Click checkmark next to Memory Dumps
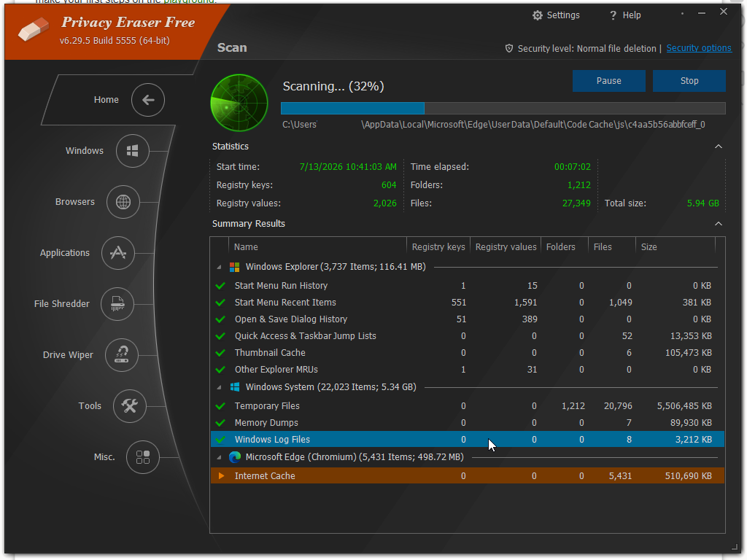Image resolution: width=747 pixels, height=560 pixels. click(x=220, y=423)
